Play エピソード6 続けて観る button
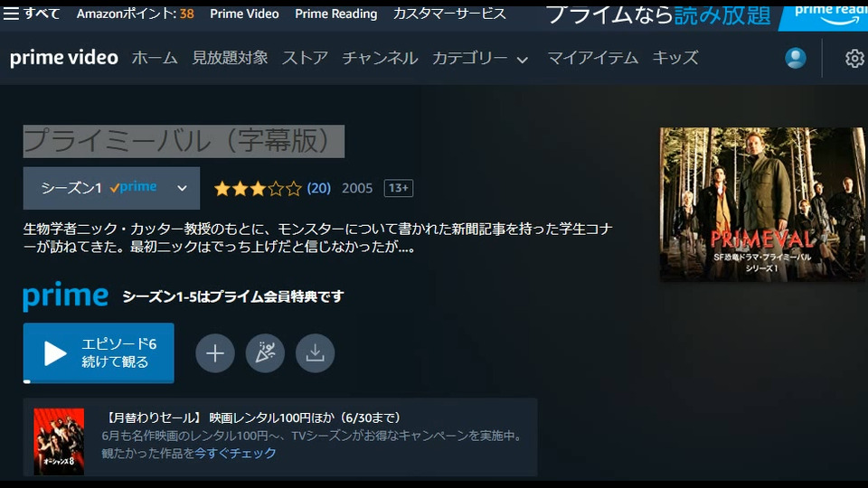The image size is (868, 488). coord(99,353)
